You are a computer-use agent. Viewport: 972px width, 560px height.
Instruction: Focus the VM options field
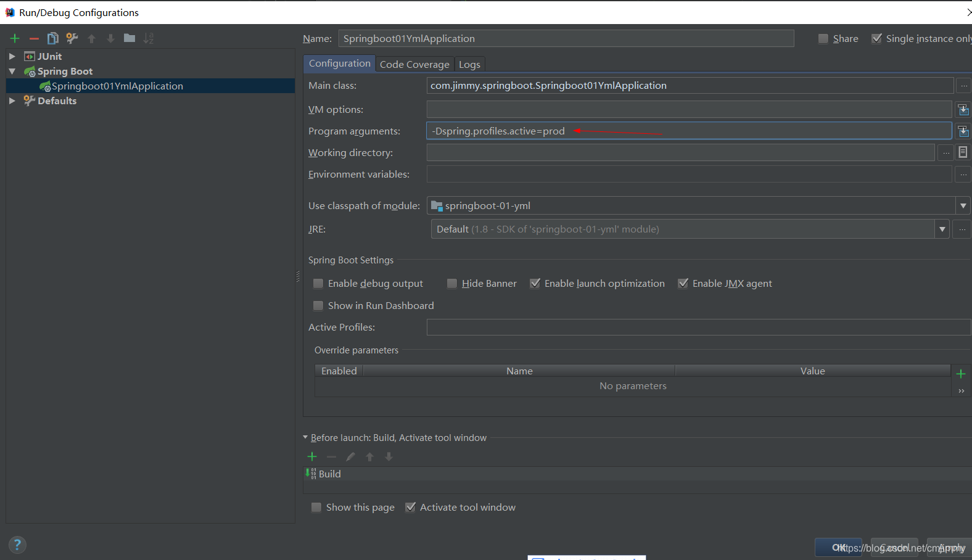pos(689,110)
